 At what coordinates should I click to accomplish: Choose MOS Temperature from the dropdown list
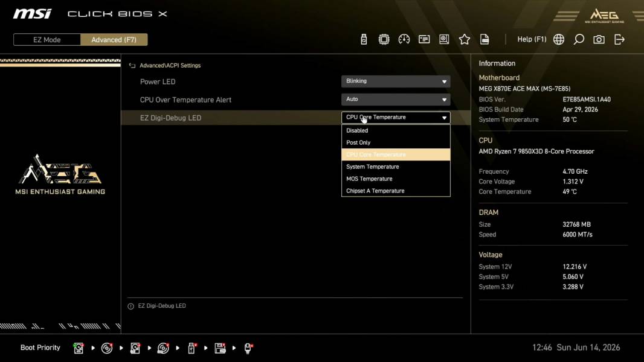coord(396,179)
